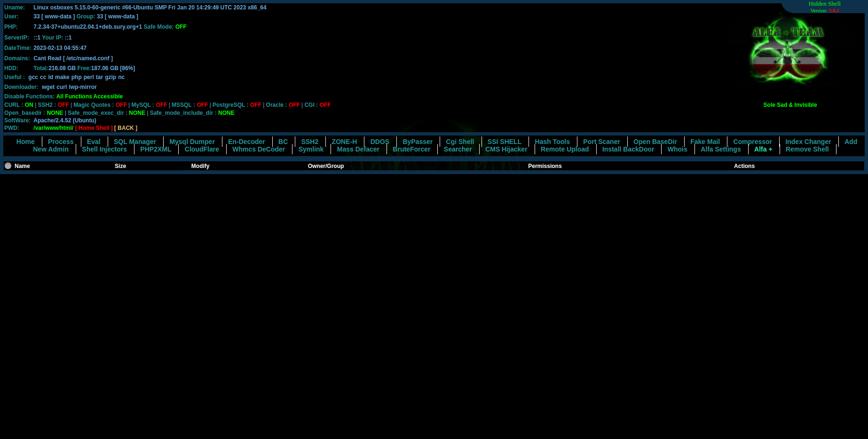
Task: Open the Searcher menu item
Action: [458, 149]
